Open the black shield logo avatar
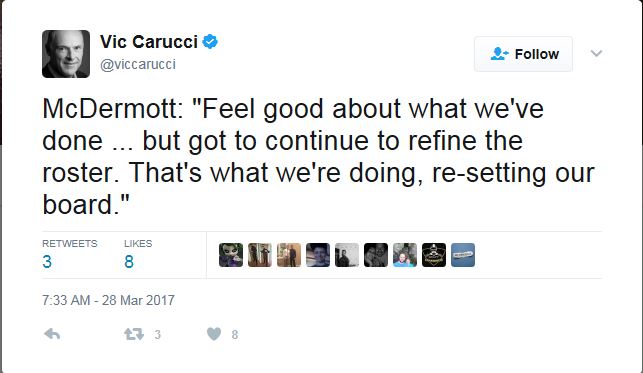This screenshot has width=643, height=373. tap(434, 255)
